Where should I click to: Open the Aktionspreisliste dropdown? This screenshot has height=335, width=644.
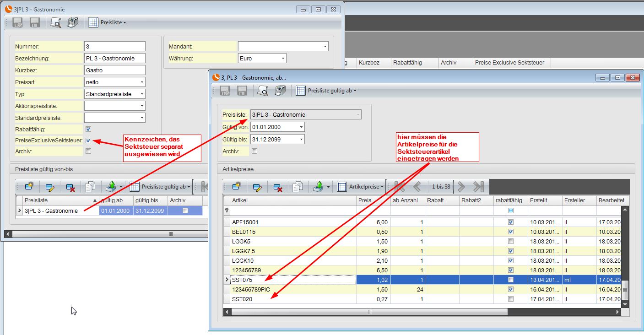coord(142,106)
